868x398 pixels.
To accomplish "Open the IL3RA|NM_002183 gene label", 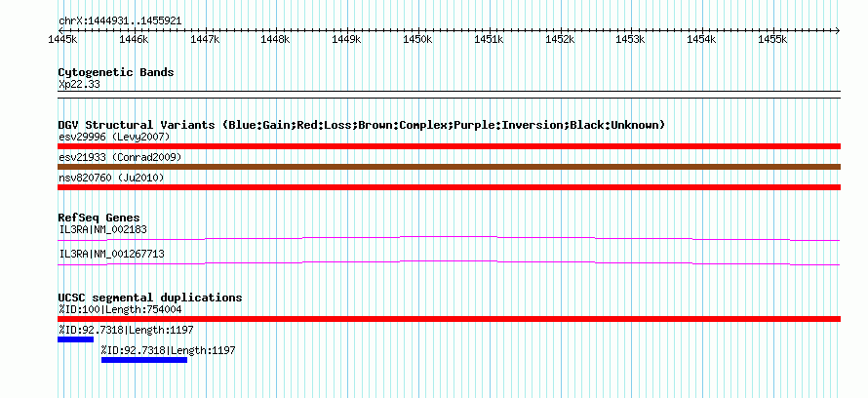I will (102, 229).
